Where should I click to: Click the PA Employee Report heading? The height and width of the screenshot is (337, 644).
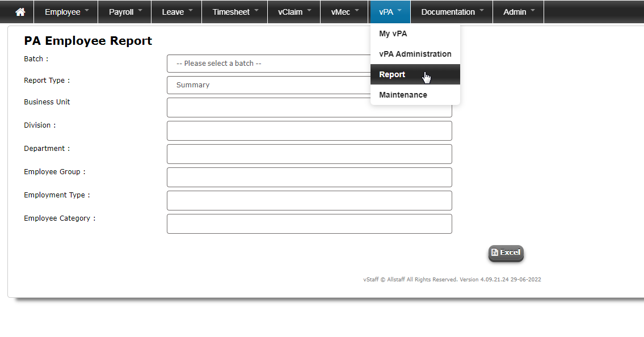88,41
